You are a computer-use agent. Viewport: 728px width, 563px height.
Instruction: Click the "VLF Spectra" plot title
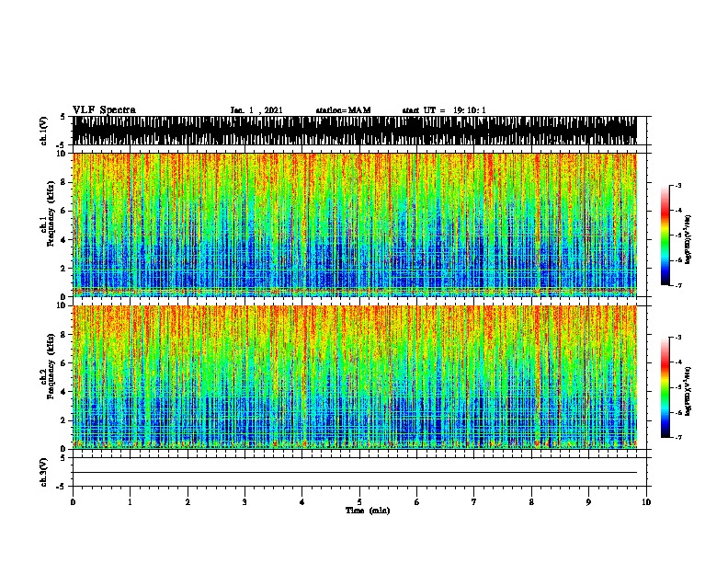coord(104,110)
